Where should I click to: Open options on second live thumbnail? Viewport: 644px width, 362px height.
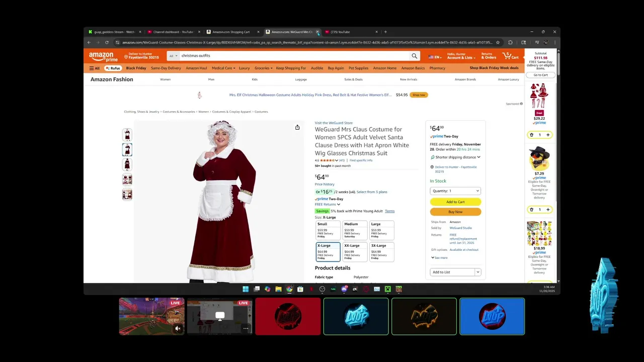(246, 329)
